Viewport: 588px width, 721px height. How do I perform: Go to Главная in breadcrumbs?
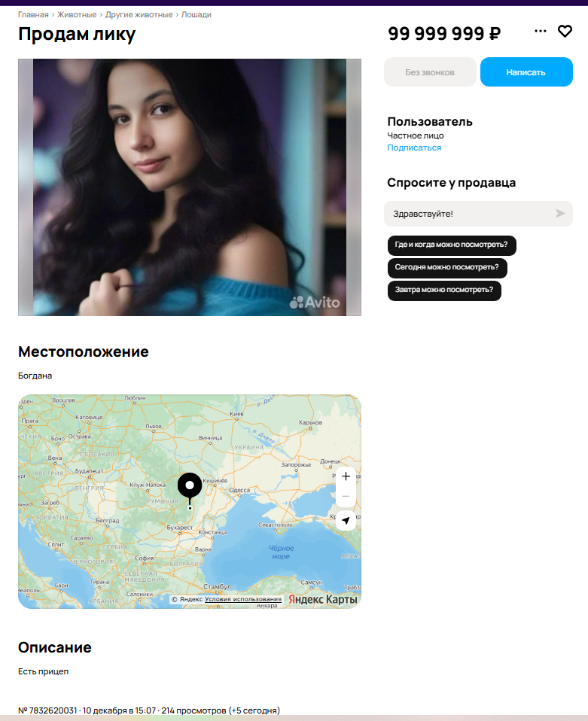click(33, 15)
